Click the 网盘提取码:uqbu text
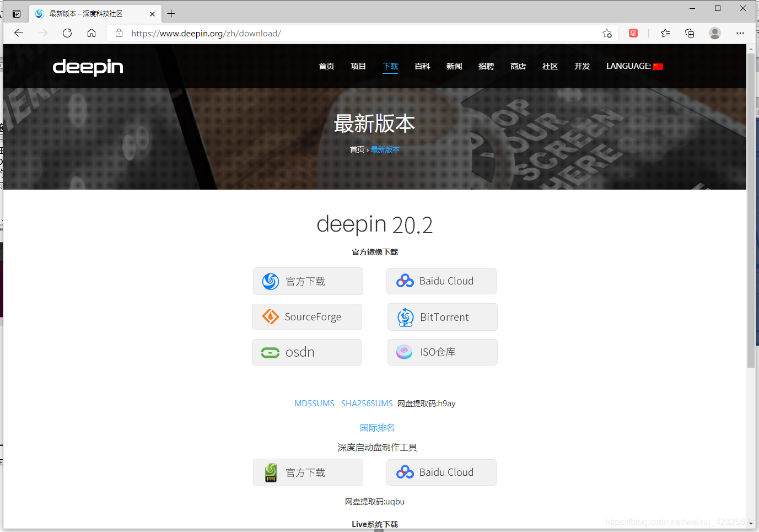The height and width of the screenshot is (532, 759). [x=375, y=502]
